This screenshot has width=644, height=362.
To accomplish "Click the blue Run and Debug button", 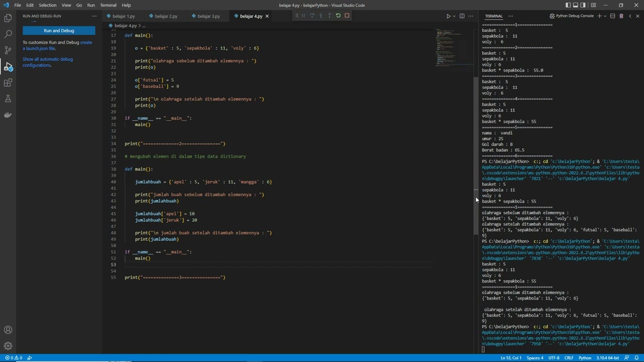I will [x=59, y=31].
